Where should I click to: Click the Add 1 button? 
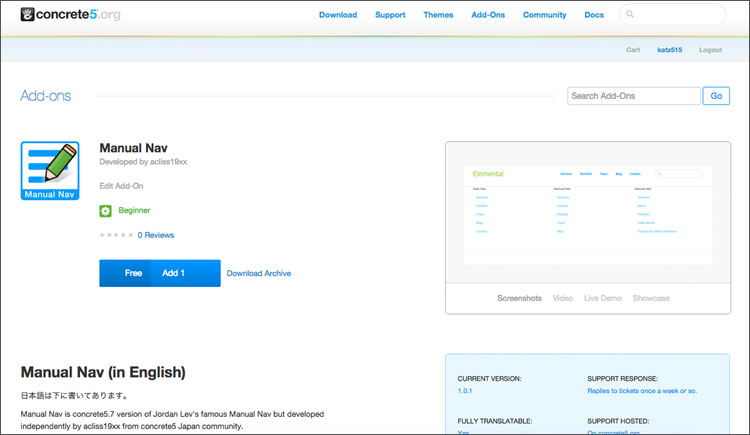point(185,273)
